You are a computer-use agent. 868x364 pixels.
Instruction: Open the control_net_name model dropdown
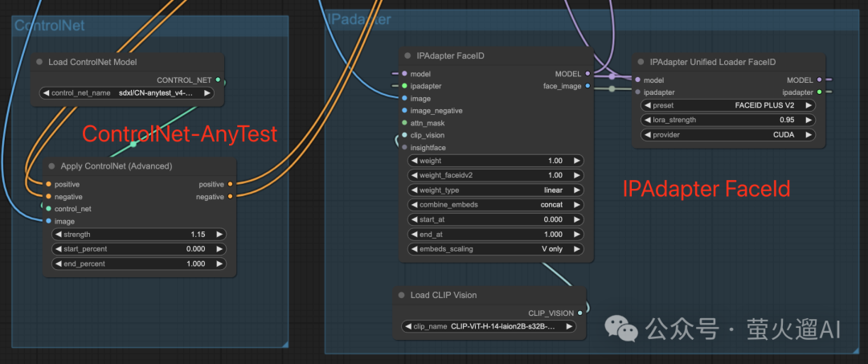click(x=127, y=93)
